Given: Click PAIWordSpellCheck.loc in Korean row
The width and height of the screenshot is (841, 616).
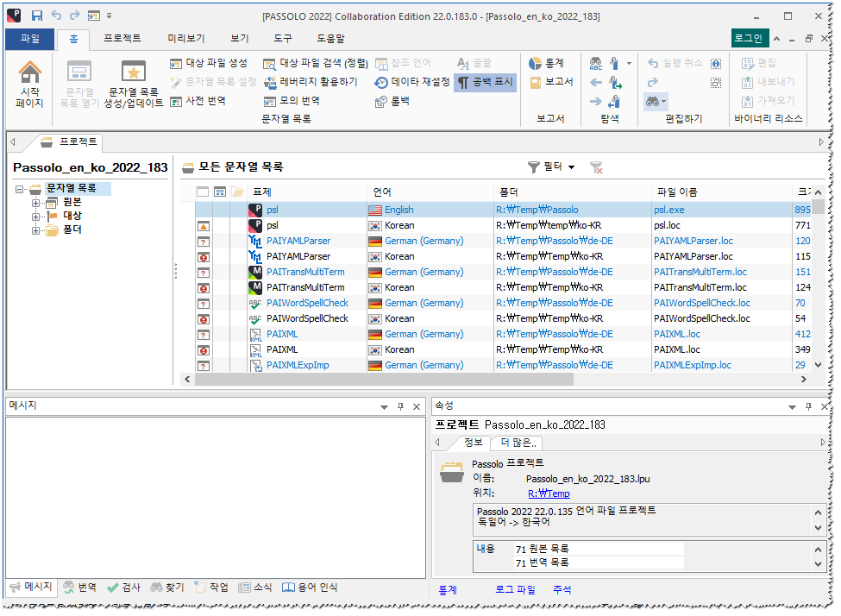Looking at the screenshot, I should click(703, 319).
